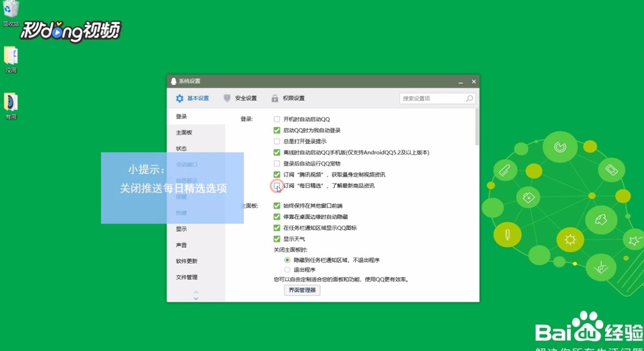644x351 pixels.
Task: Enable 登录后自动运行QQ宠物 checkbox
Action: coord(277,164)
